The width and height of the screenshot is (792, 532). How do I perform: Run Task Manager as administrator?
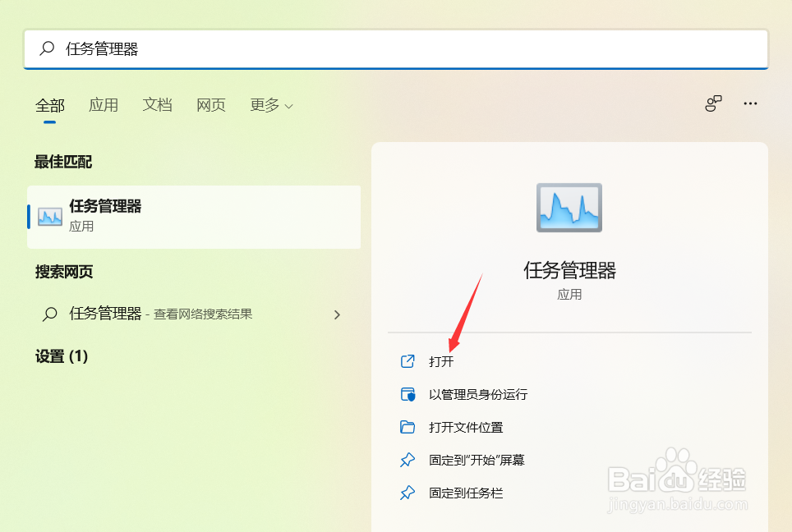point(479,394)
